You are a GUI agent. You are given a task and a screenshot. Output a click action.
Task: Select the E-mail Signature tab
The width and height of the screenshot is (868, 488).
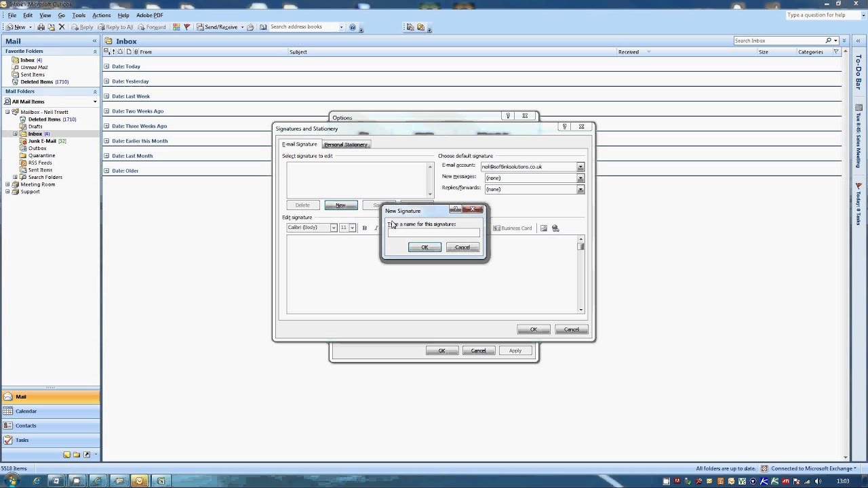click(300, 144)
